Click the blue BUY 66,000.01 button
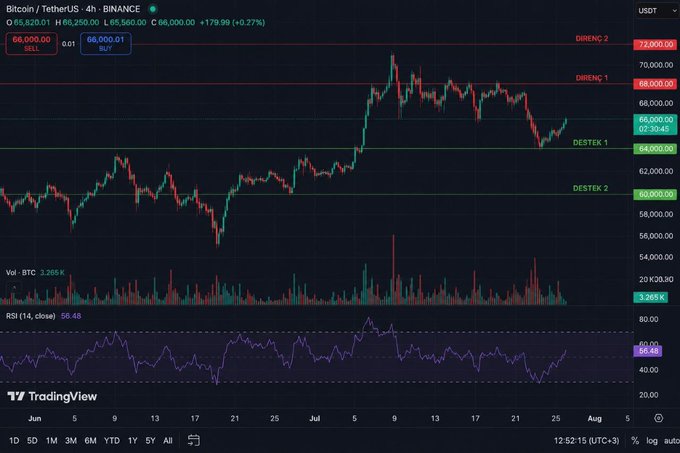The image size is (680, 453). click(105, 44)
